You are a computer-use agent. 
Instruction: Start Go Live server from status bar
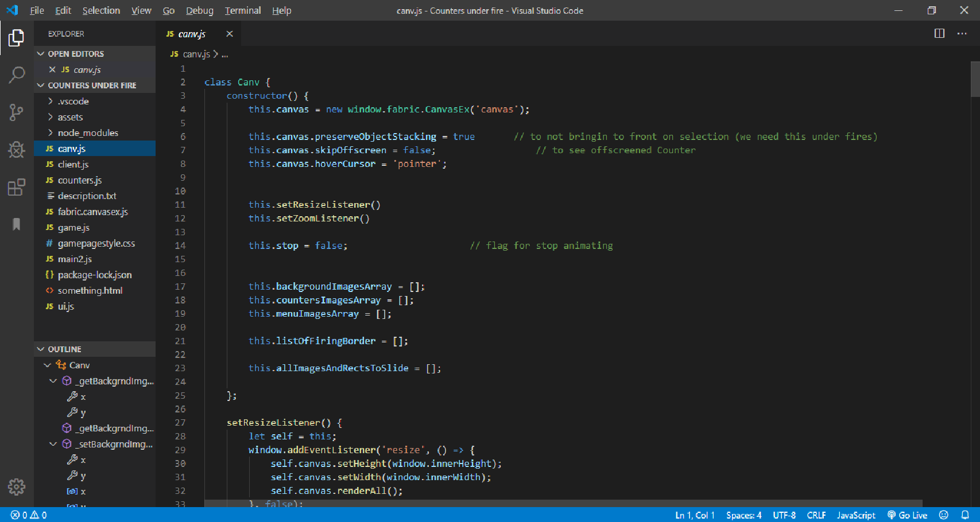pyautogui.click(x=907, y=515)
